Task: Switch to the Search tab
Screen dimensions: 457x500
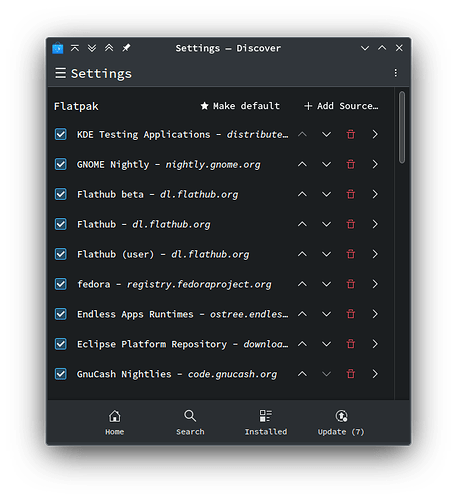Action: [190, 423]
